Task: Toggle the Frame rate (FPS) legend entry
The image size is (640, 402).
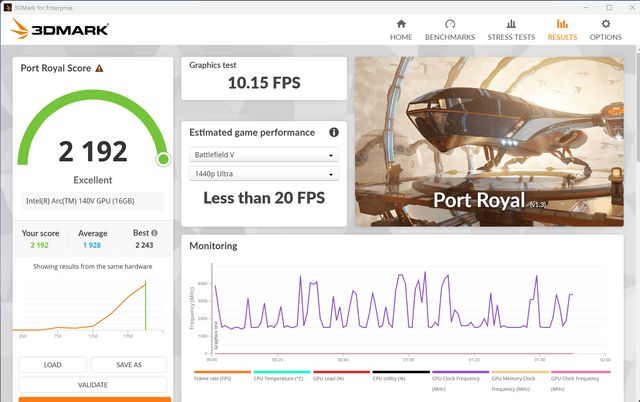Action: (x=222, y=376)
